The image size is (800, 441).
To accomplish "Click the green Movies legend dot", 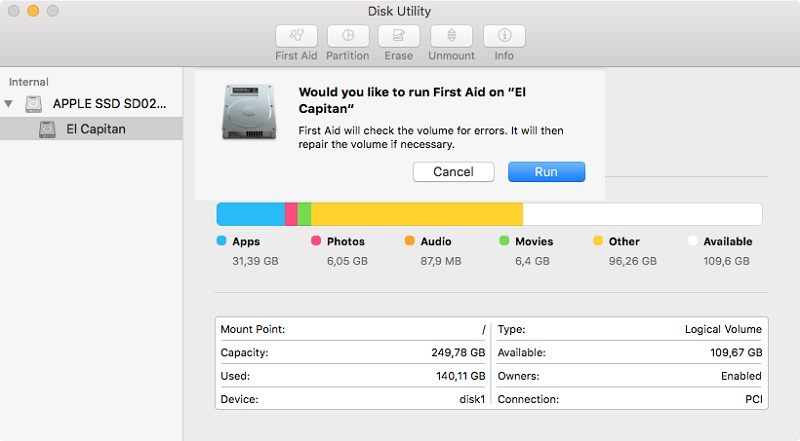I will coord(505,241).
